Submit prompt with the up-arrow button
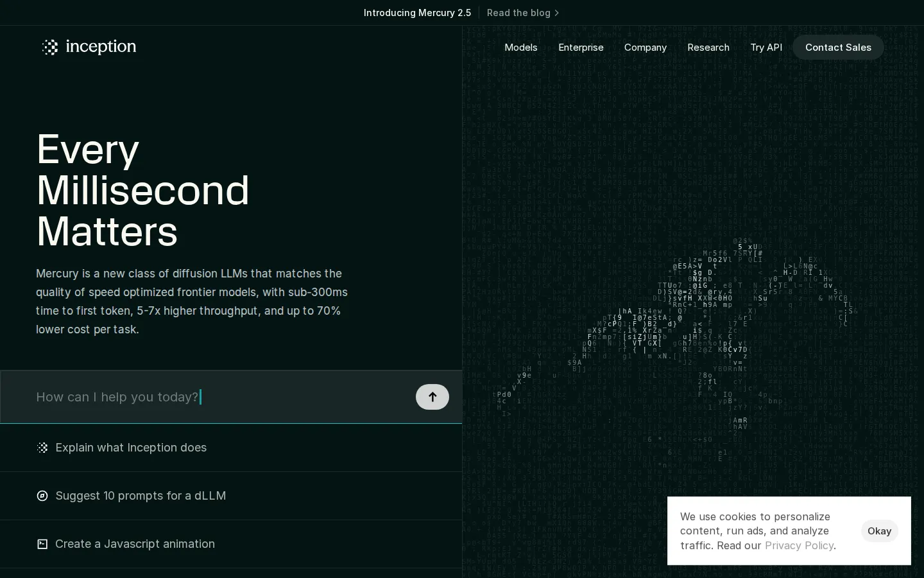 tap(432, 397)
